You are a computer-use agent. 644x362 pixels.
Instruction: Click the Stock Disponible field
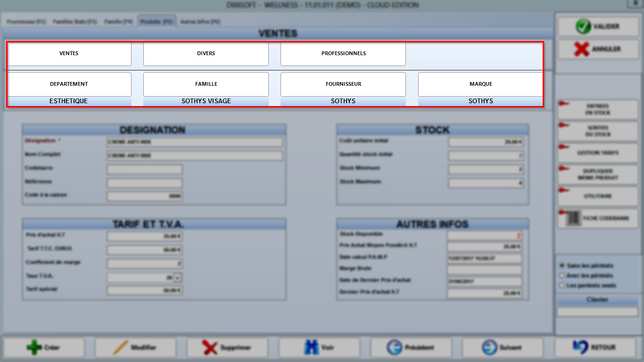485,236
